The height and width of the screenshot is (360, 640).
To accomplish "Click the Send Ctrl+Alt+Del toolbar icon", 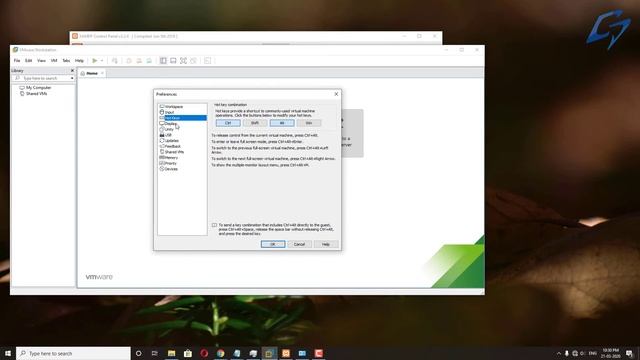I will (x=115, y=60).
